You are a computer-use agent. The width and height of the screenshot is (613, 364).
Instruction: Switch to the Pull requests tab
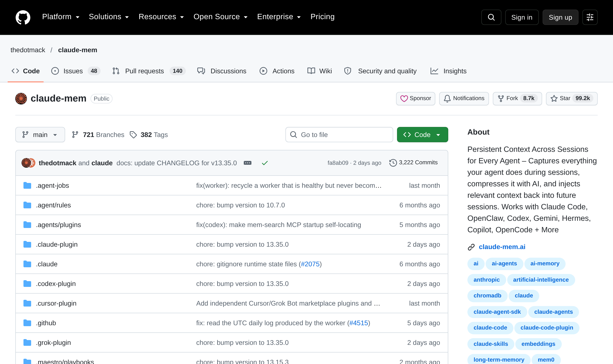point(149,71)
